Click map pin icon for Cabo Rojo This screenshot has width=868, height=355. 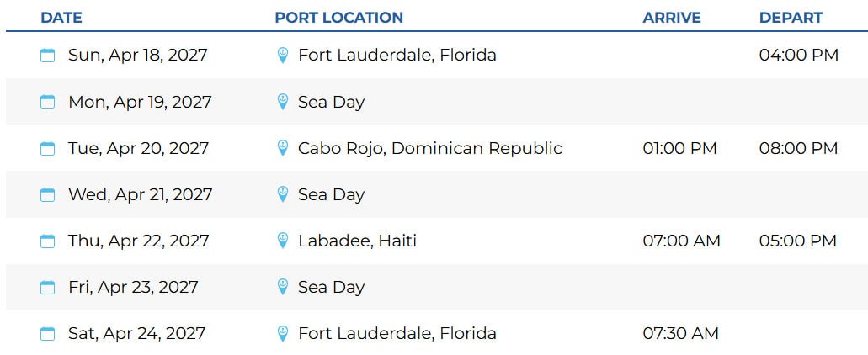coord(283,148)
